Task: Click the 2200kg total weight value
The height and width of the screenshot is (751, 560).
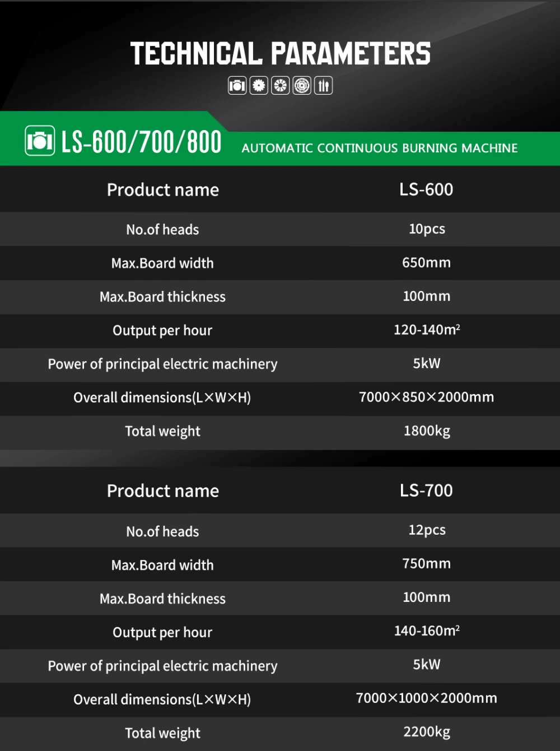Action: pyautogui.click(x=427, y=731)
